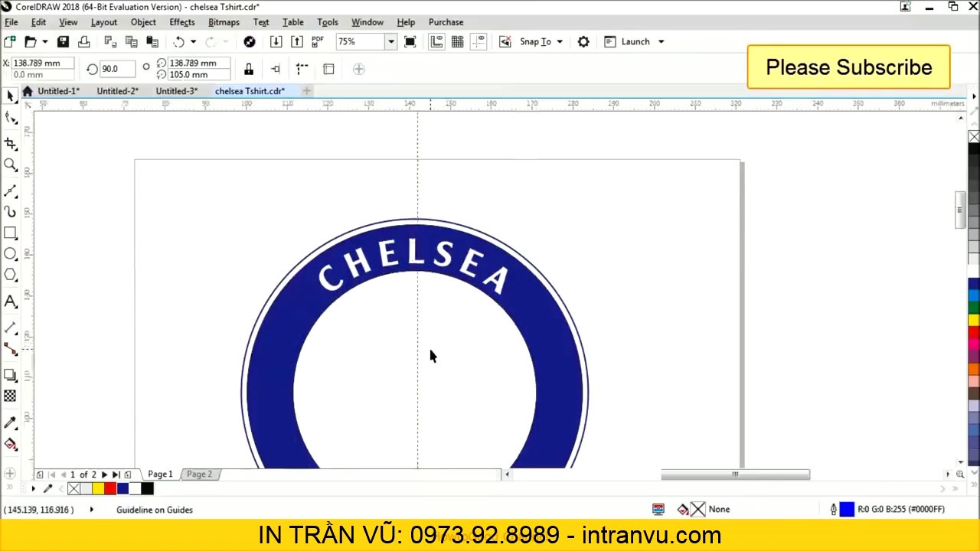This screenshot has height=551, width=980.
Task: Click the Copy icon in the toolbar
Action: click(x=131, y=41)
